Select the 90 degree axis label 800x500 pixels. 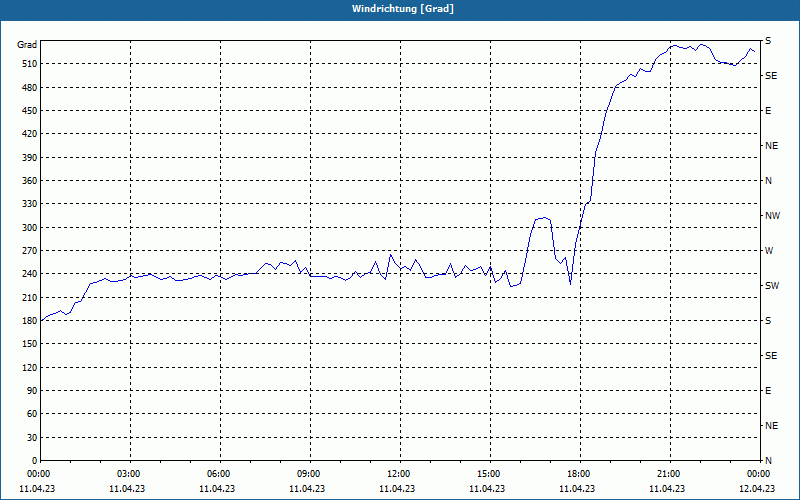(x=31, y=391)
